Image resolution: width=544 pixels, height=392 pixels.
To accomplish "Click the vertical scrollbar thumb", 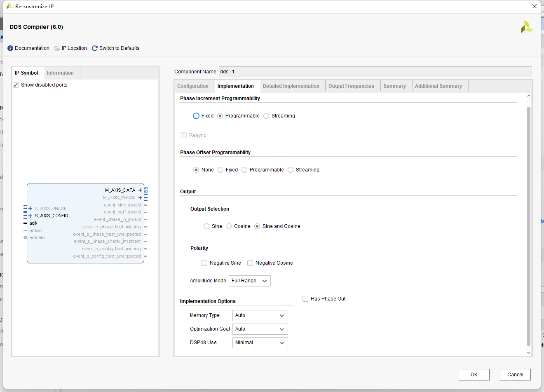I will pyautogui.click(x=529, y=226).
